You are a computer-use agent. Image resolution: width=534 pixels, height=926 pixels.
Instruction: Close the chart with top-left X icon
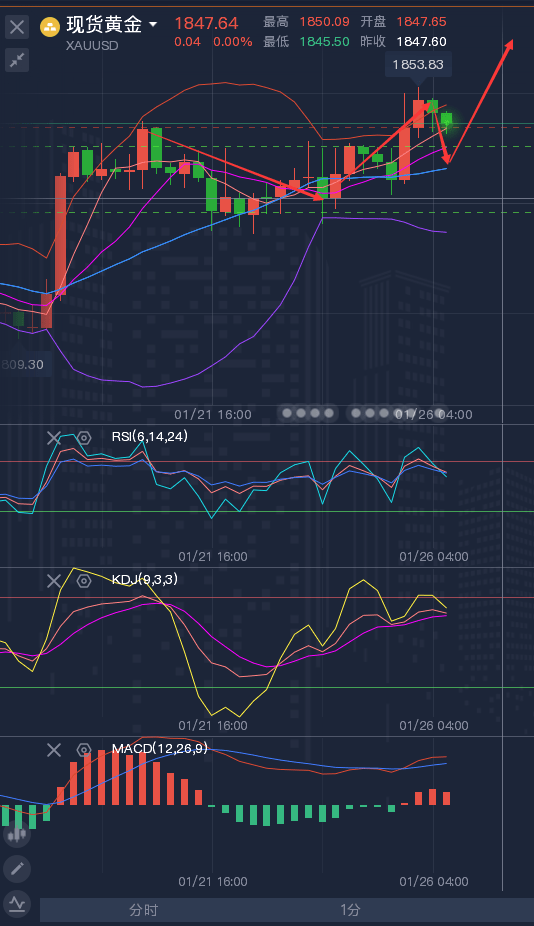17,27
